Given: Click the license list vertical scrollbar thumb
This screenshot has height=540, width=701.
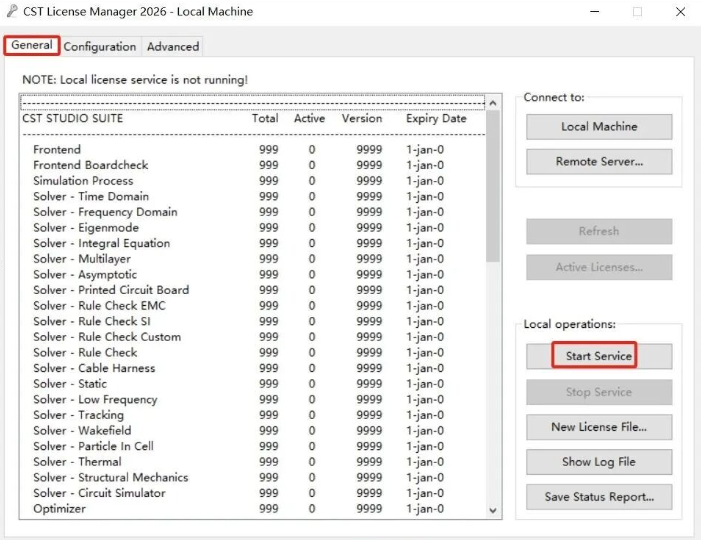Looking at the screenshot, I should click(492, 185).
